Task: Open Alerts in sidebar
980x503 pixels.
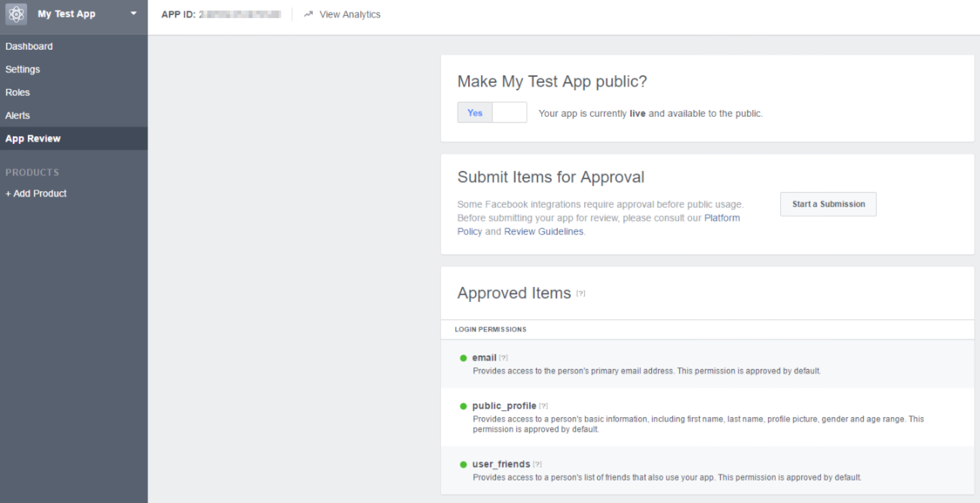Action: click(x=17, y=115)
